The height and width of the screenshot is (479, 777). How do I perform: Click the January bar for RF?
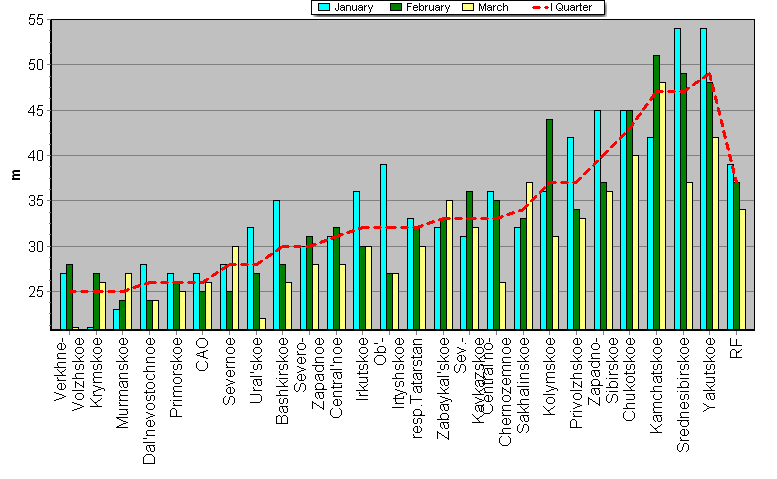click(730, 247)
